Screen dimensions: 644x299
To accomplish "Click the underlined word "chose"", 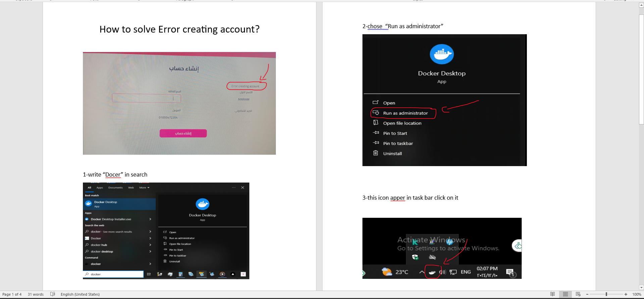I will [x=375, y=26].
